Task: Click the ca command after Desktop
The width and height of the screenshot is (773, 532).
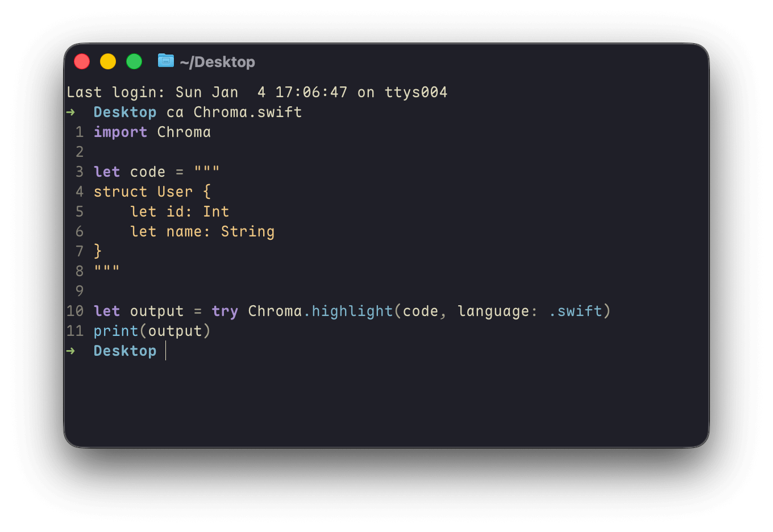Action: tap(175, 112)
